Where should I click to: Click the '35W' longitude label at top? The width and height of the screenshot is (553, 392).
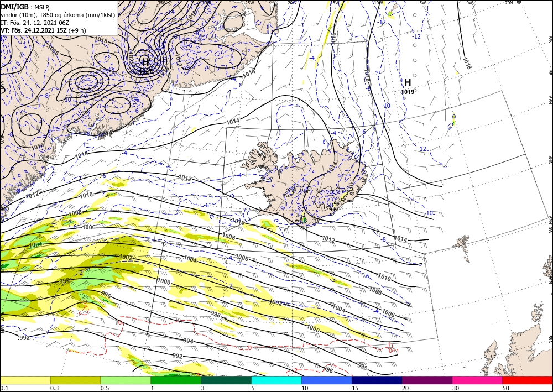pos(162,3)
